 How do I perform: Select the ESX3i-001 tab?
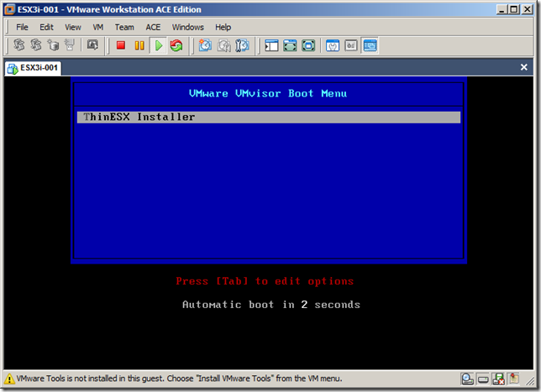pos(34,68)
